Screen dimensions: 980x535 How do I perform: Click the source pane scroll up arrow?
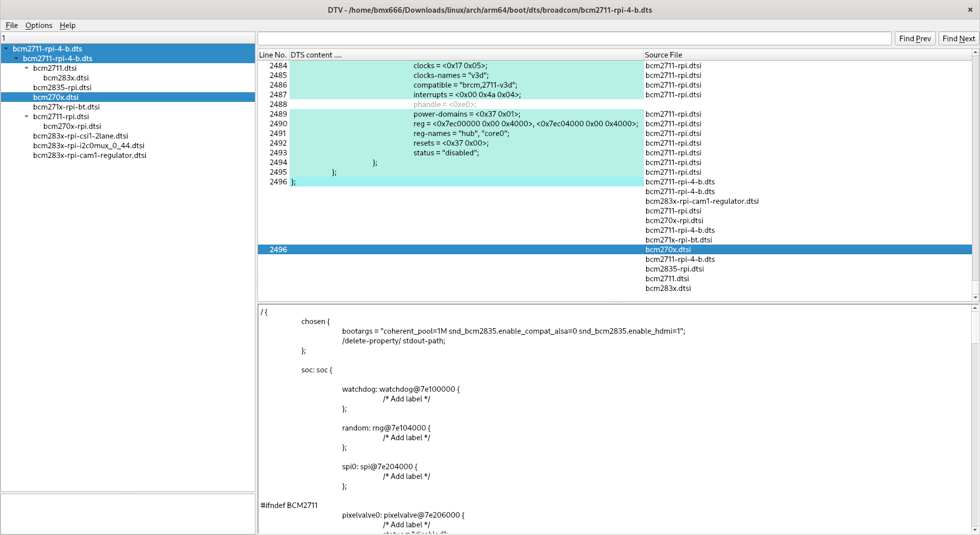[975, 308]
